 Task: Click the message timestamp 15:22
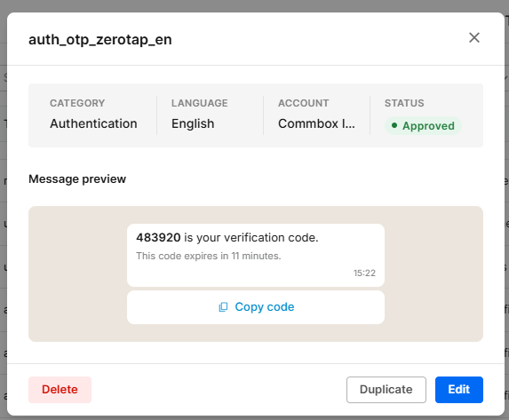364,273
